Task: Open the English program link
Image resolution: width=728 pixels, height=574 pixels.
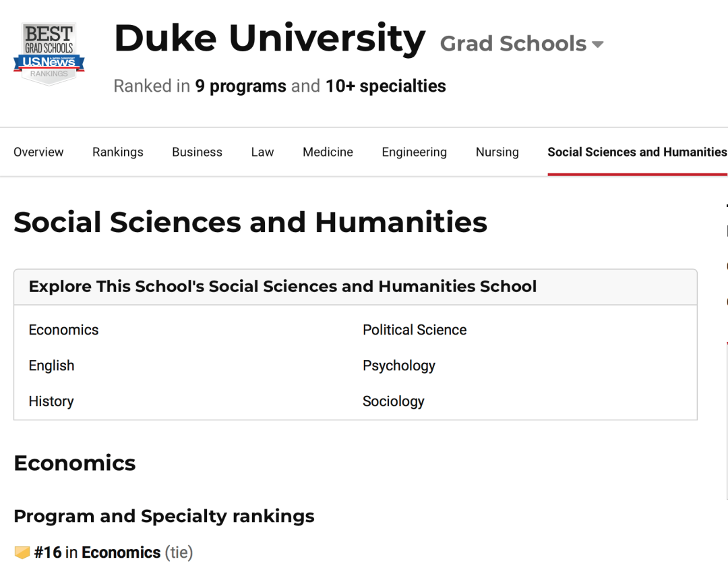Action: (x=51, y=366)
